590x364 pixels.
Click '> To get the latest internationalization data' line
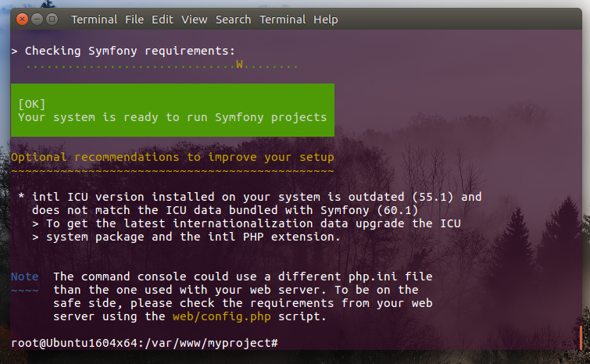pyautogui.click(x=246, y=223)
